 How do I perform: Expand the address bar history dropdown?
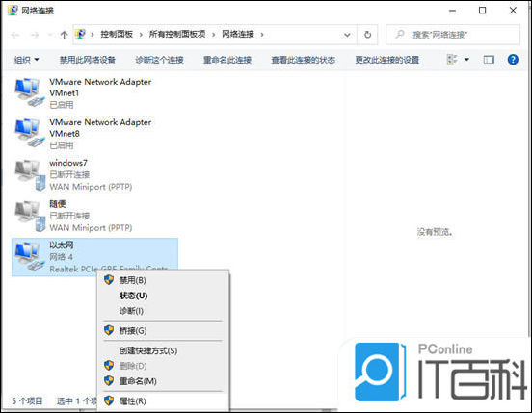pyautogui.click(x=347, y=35)
